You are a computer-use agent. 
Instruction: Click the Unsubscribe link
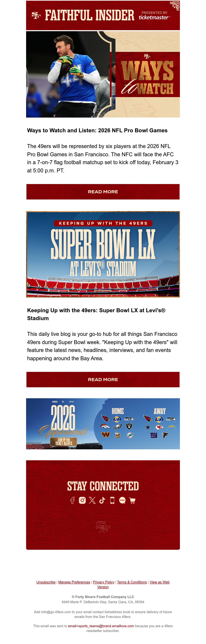pyautogui.click(x=46, y=582)
